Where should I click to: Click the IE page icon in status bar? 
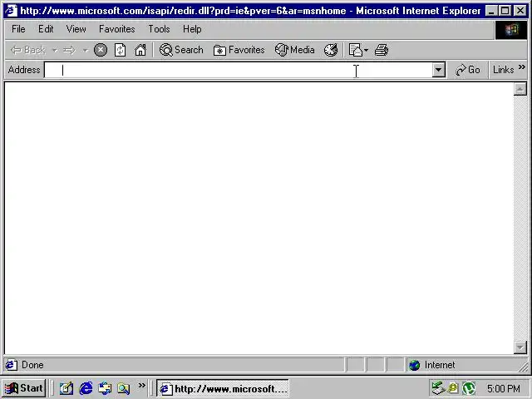point(11,365)
